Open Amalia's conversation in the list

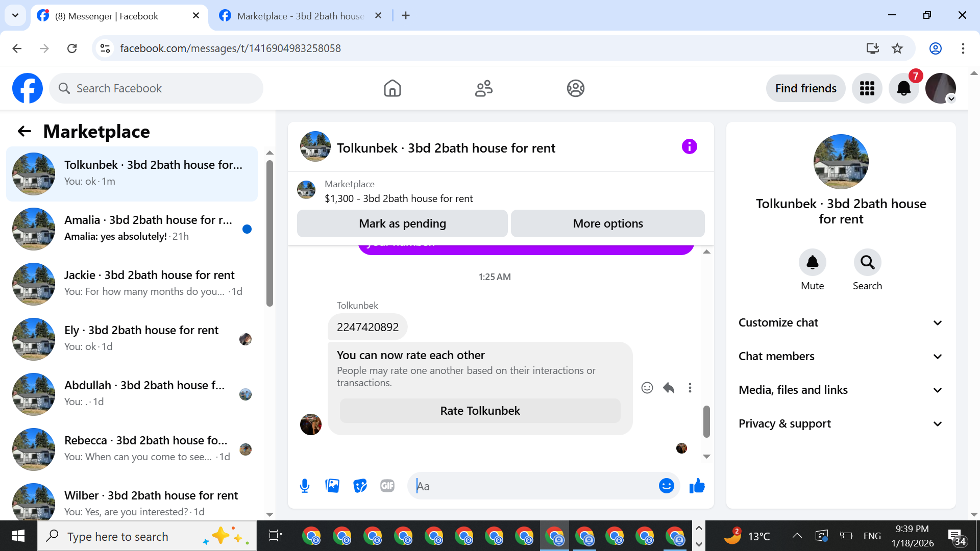(132, 228)
